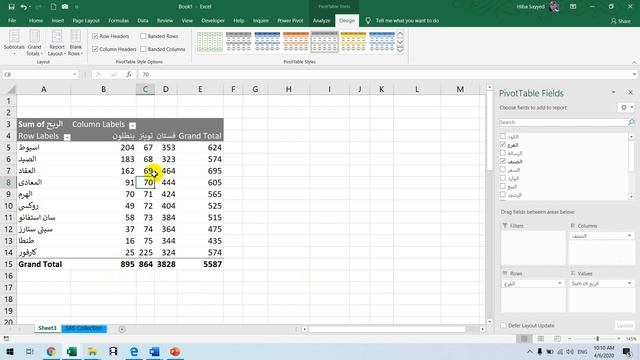Click the zoom slider handle
This screenshot has width=640, height=360.
598,339
